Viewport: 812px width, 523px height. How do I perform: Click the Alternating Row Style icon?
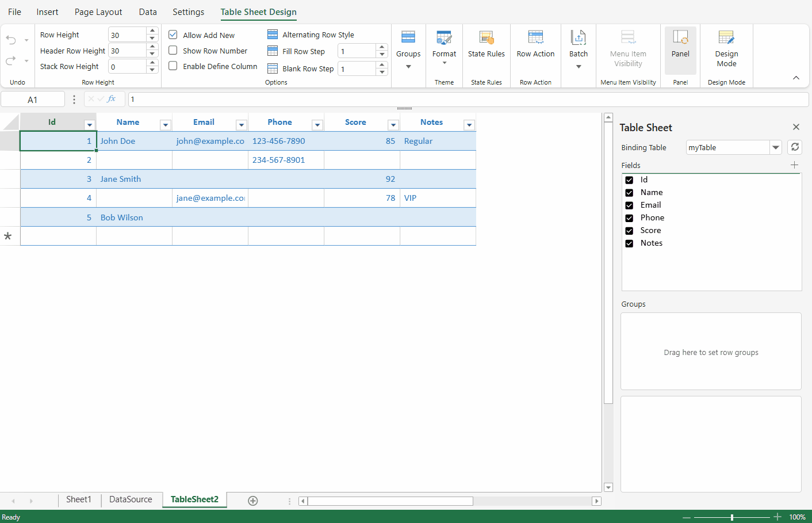273,35
